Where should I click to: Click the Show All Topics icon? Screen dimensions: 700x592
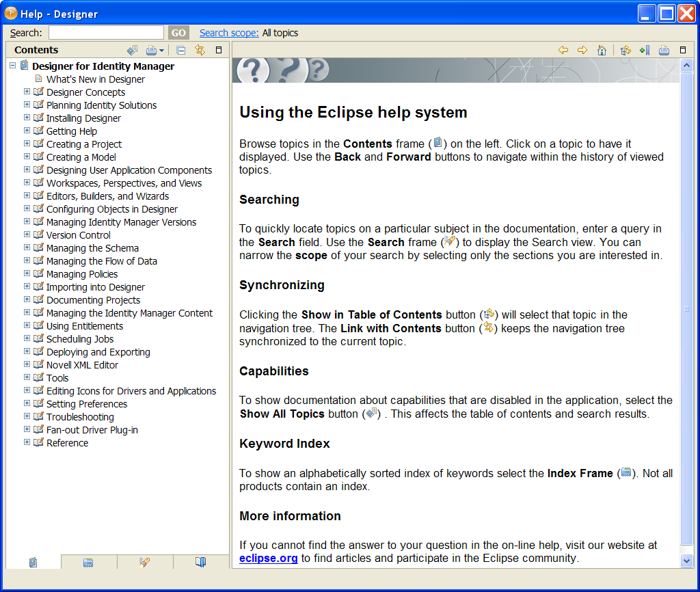click(x=132, y=50)
